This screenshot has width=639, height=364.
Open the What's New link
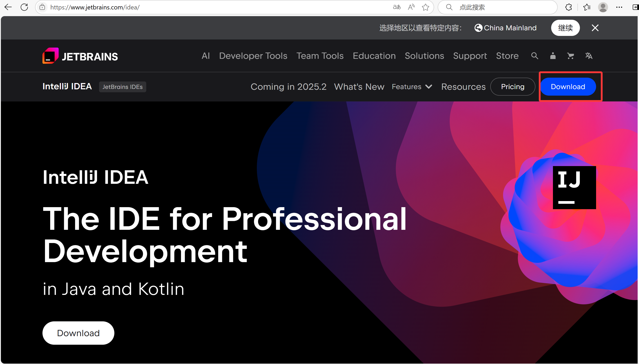click(359, 87)
